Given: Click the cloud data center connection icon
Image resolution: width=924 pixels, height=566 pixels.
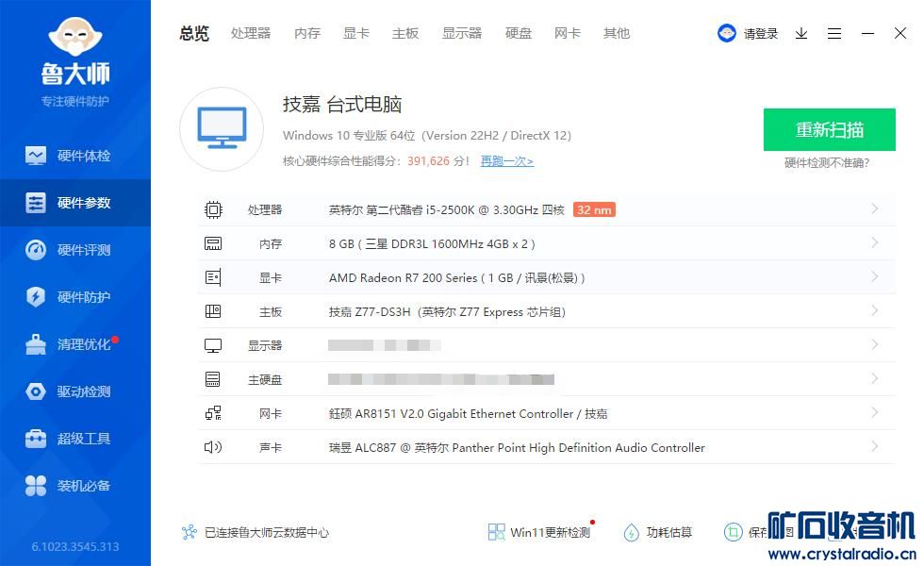Looking at the screenshot, I should (x=190, y=532).
